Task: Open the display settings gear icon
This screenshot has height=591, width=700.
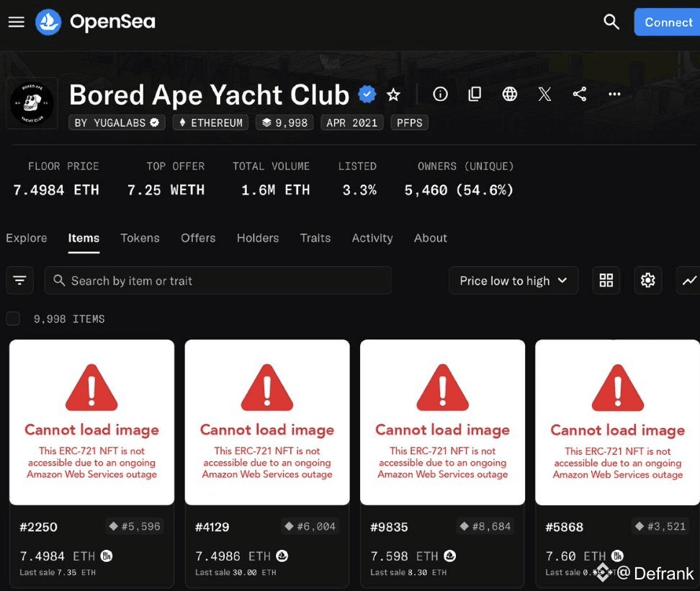Action: click(647, 280)
